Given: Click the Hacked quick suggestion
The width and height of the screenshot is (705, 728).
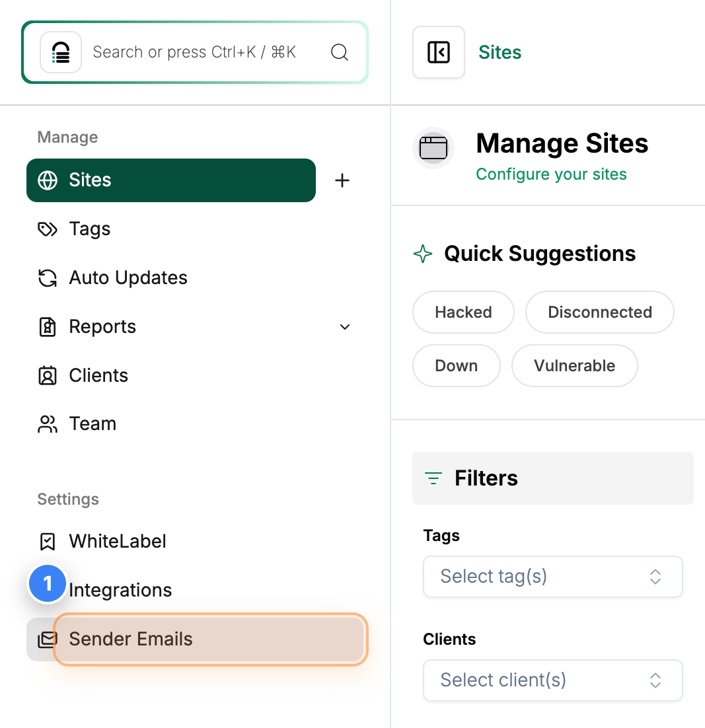Looking at the screenshot, I should pyautogui.click(x=463, y=312).
